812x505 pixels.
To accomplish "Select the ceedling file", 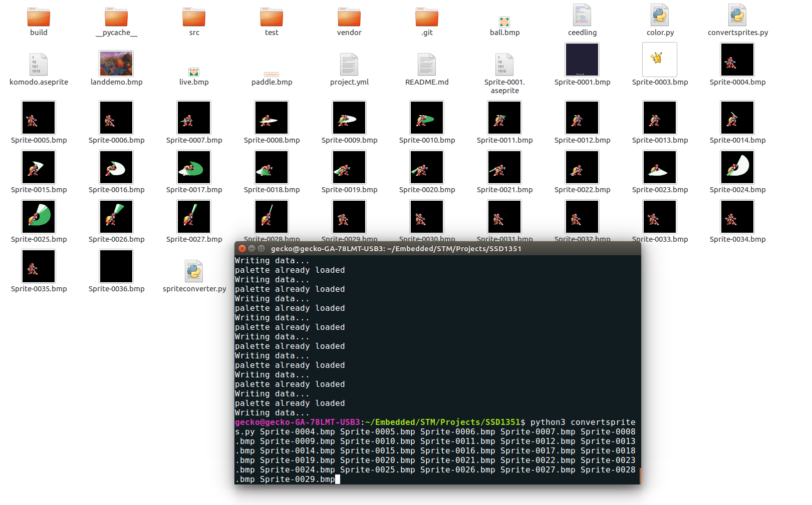I will [x=582, y=15].
